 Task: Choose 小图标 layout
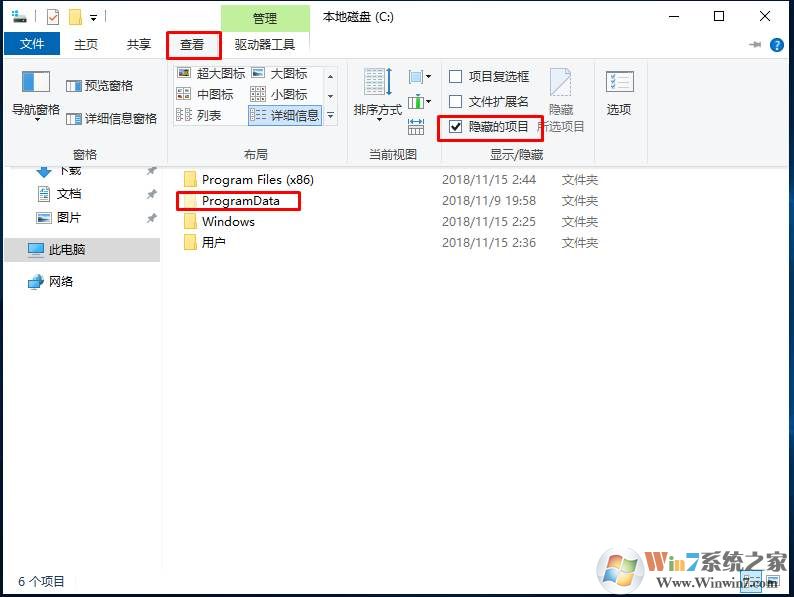pyautogui.click(x=280, y=94)
